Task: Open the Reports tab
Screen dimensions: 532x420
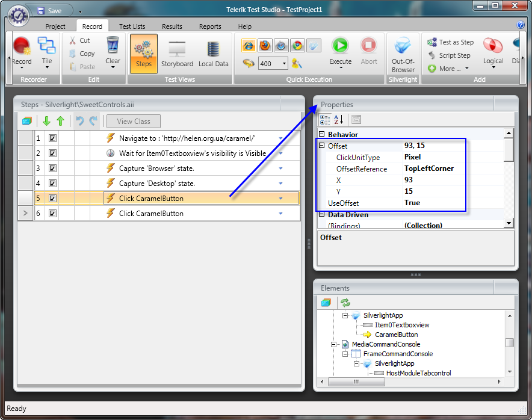Action: tap(210, 26)
